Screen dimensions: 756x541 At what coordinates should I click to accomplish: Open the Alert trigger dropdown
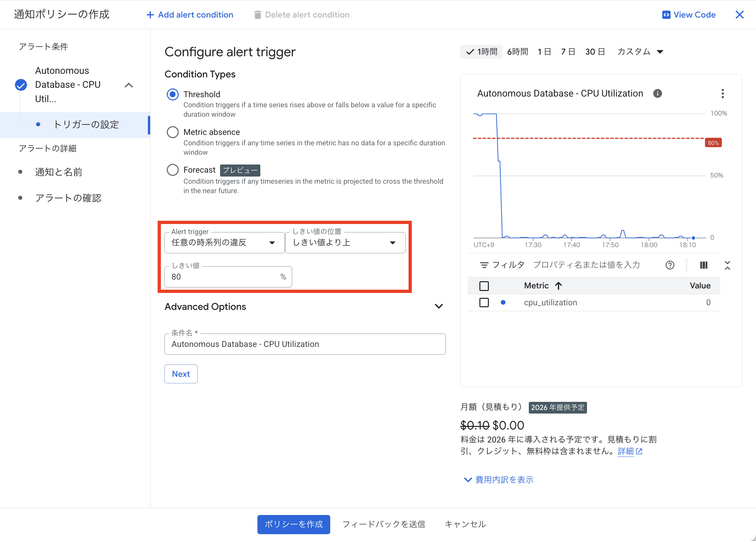(x=272, y=243)
